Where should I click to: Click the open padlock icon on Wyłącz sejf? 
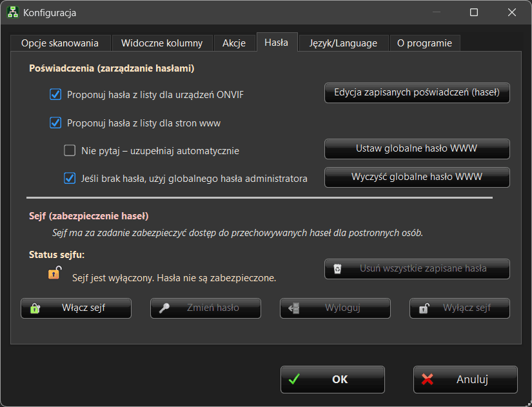click(424, 308)
